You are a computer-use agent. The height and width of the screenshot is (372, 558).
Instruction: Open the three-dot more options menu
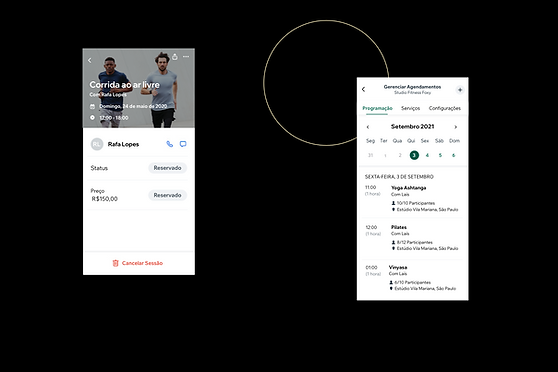[x=186, y=57]
